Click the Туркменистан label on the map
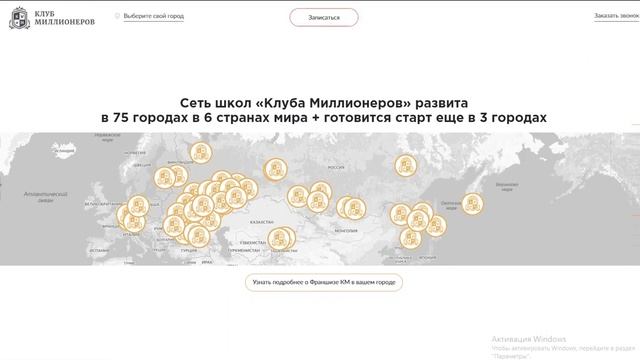The width and height of the screenshot is (640, 360). (243, 250)
